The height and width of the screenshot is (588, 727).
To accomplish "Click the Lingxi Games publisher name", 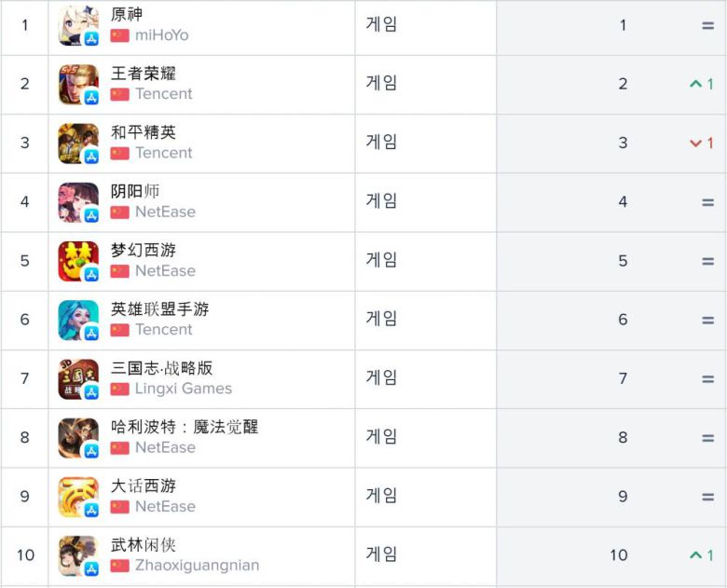I will (x=183, y=389).
